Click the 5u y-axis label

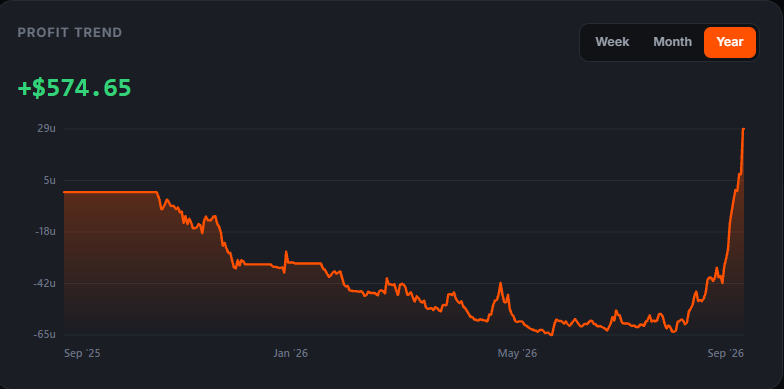[x=49, y=180]
